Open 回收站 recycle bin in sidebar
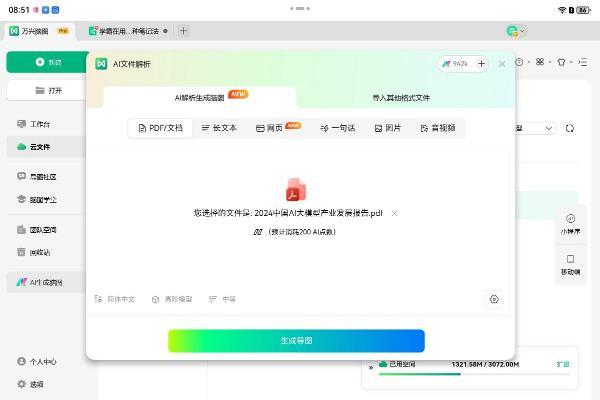600x400 pixels. 33,252
